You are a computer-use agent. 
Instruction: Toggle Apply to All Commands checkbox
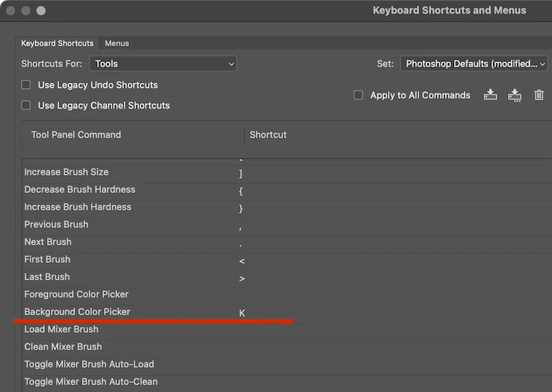(x=358, y=95)
